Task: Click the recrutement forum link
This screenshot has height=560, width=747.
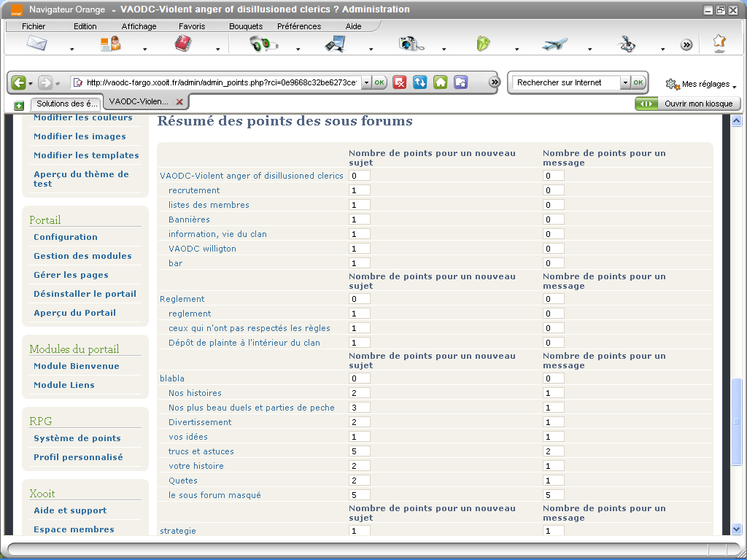Action: 194,190
